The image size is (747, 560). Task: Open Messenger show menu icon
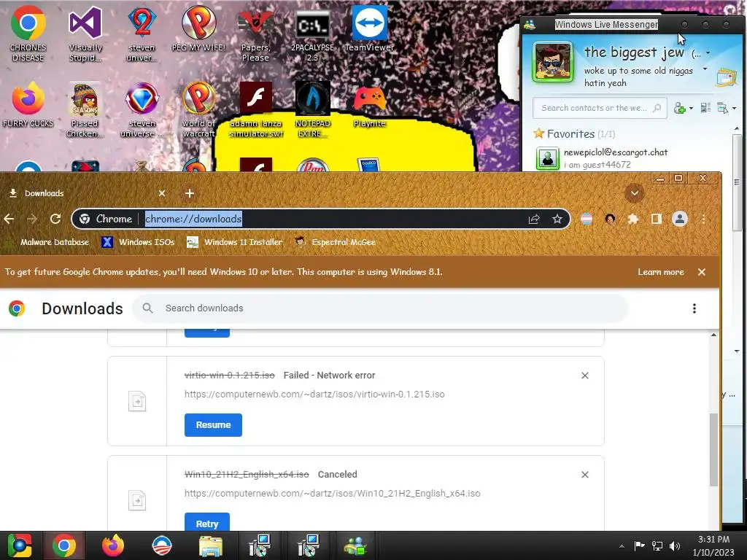[x=723, y=108]
